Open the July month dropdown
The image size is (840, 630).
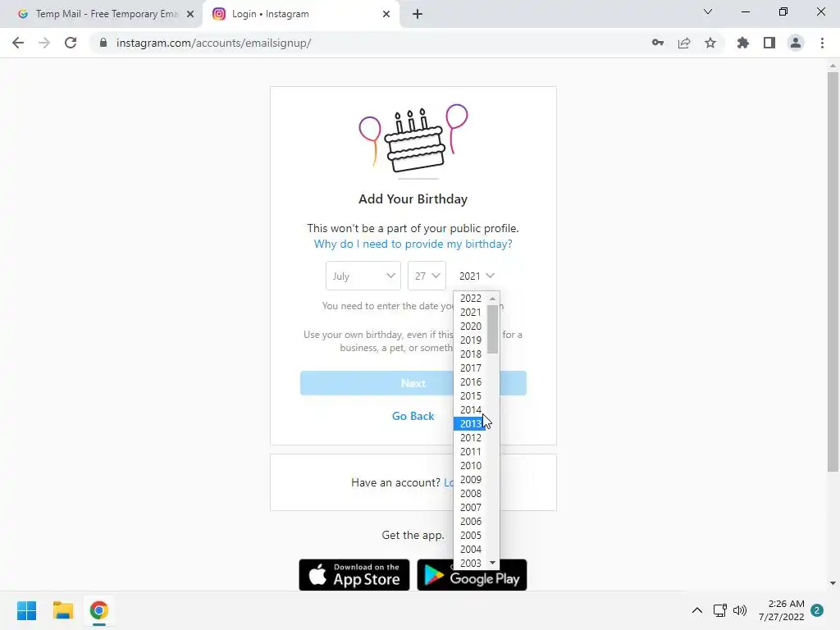coord(363,276)
